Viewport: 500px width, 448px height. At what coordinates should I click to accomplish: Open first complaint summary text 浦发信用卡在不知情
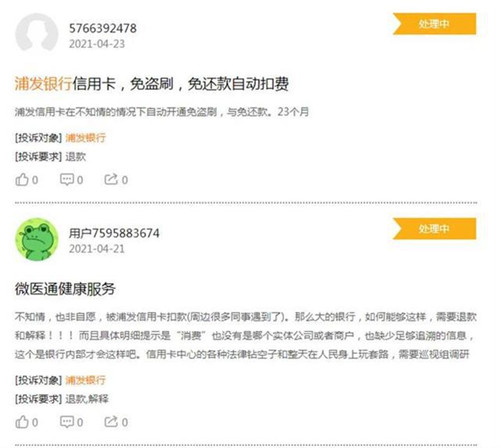162,112
